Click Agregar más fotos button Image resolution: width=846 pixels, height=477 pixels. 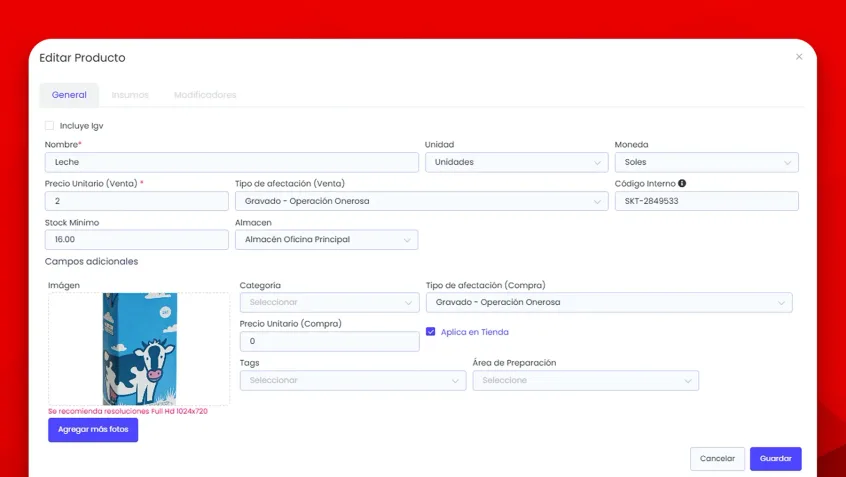pos(93,430)
